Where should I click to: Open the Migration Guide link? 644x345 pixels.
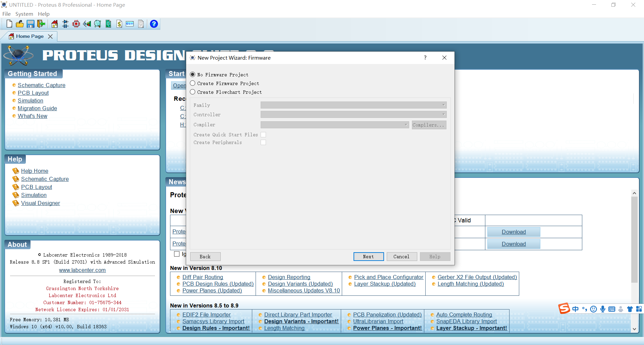click(x=37, y=108)
